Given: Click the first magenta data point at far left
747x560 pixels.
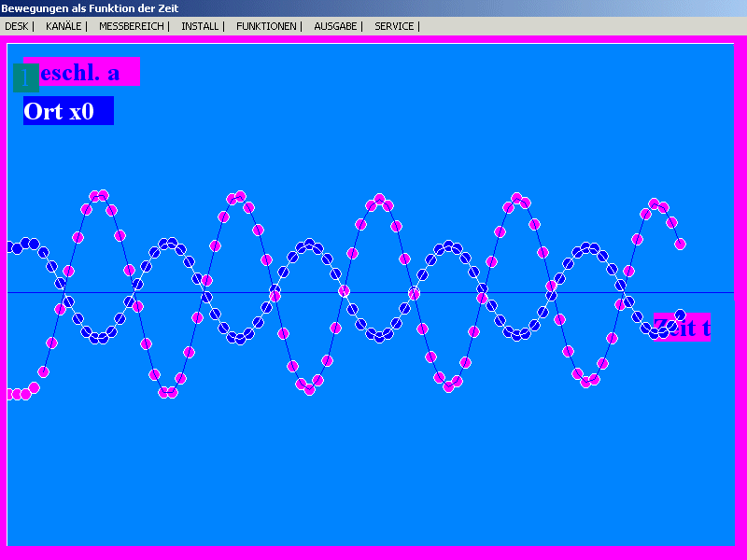Looking at the screenshot, I should [x=11, y=394].
